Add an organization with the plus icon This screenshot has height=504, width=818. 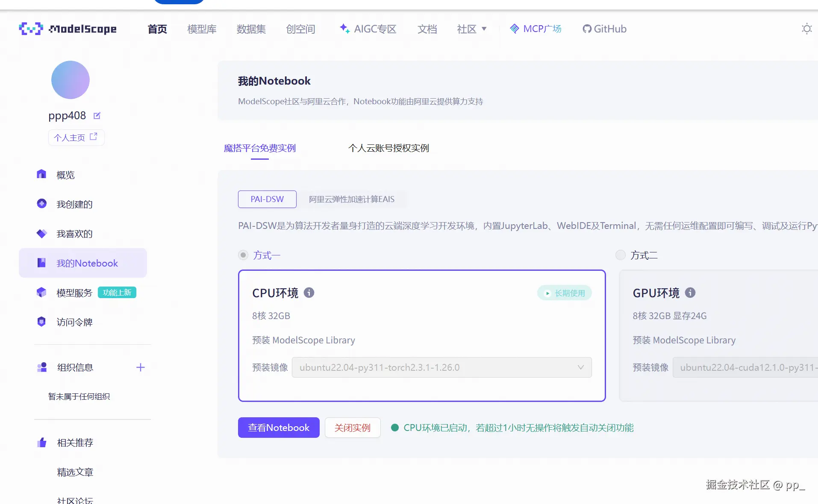coord(141,367)
